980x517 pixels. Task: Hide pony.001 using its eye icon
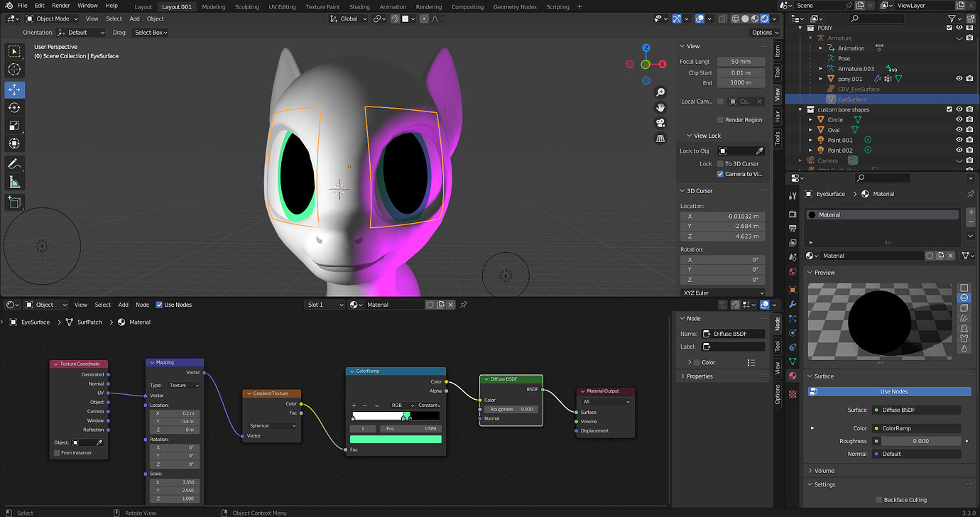coord(959,79)
